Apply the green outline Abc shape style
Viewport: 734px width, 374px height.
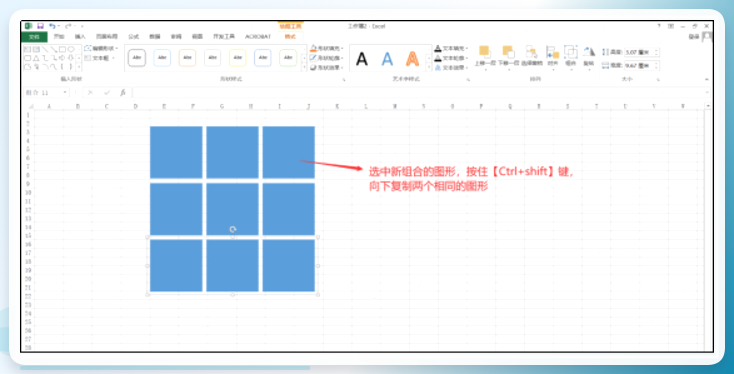click(288, 58)
